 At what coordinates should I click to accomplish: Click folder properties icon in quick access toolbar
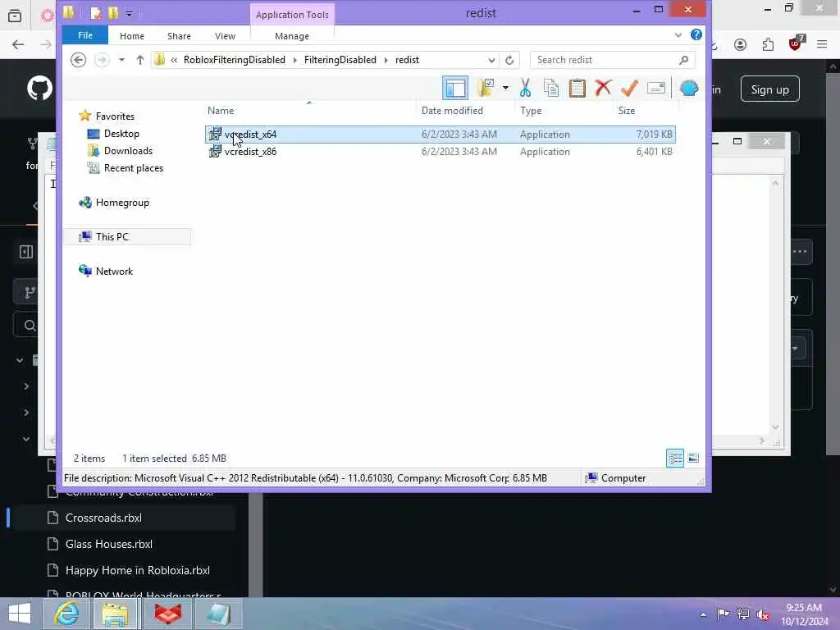coord(96,13)
